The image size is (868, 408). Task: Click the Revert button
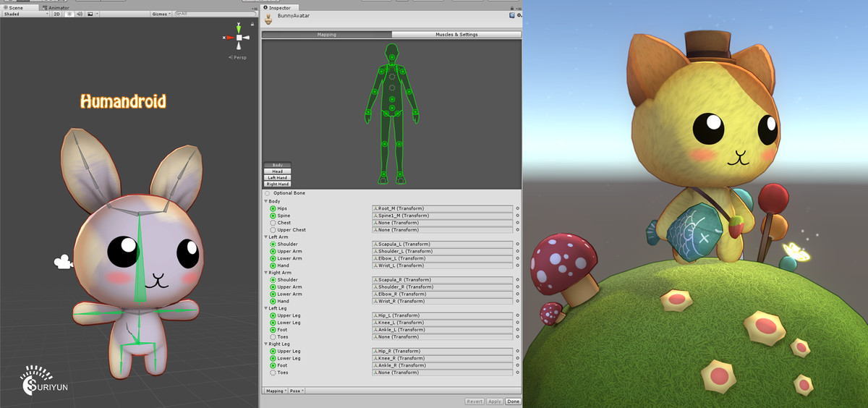click(475, 401)
